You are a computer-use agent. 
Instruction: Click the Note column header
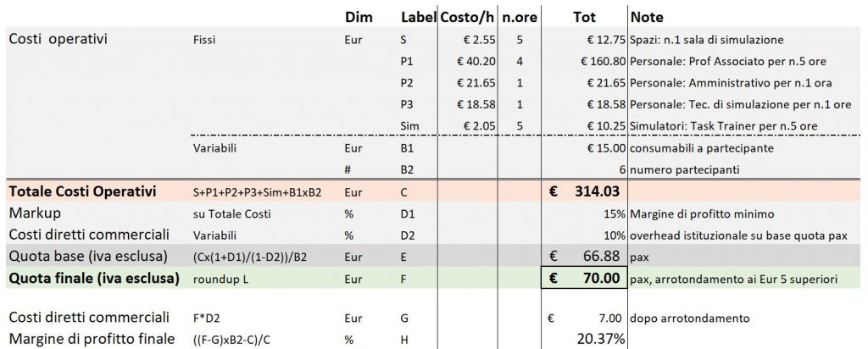pyautogui.click(x=647, y=17)
